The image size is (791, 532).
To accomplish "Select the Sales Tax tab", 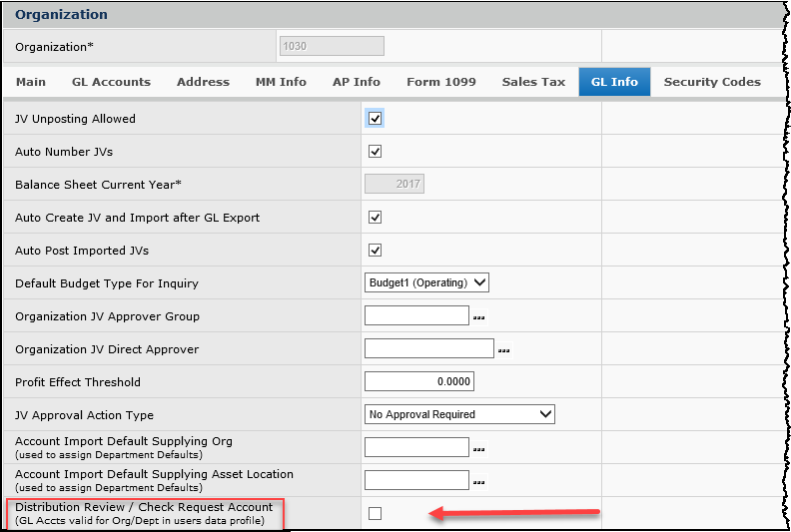I will point(533,82).
